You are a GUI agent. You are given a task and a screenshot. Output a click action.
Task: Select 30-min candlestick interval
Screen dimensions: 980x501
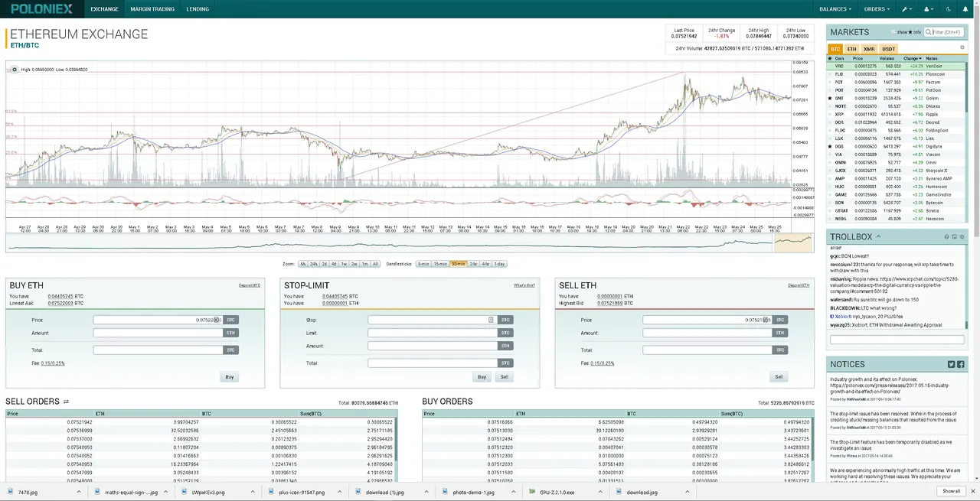point(459,264)
